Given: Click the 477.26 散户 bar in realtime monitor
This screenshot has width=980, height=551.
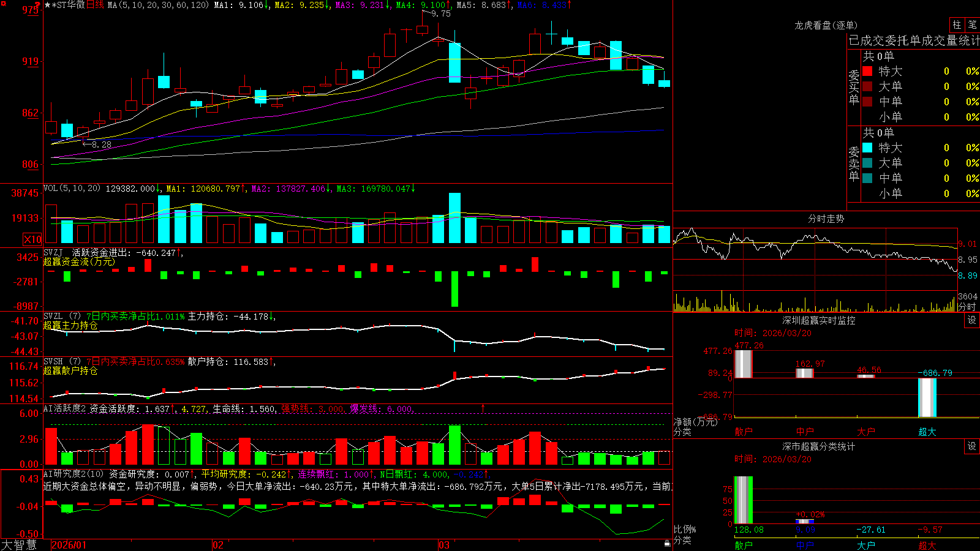Looking at the screenshot, I should 743,364.
